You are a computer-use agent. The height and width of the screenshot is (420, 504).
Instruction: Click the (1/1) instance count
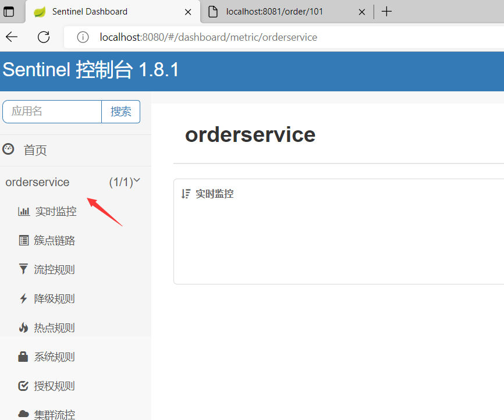(121, 182)
